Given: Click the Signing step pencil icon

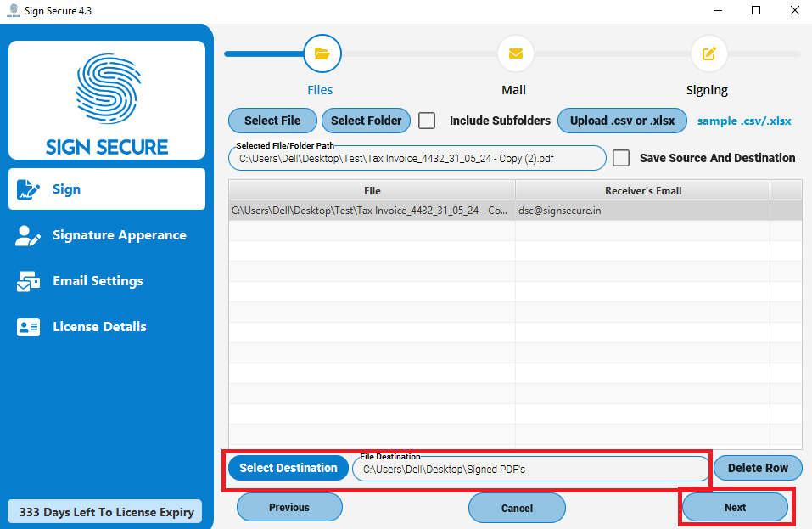Looking at the screenshot, I should point(709,53).
